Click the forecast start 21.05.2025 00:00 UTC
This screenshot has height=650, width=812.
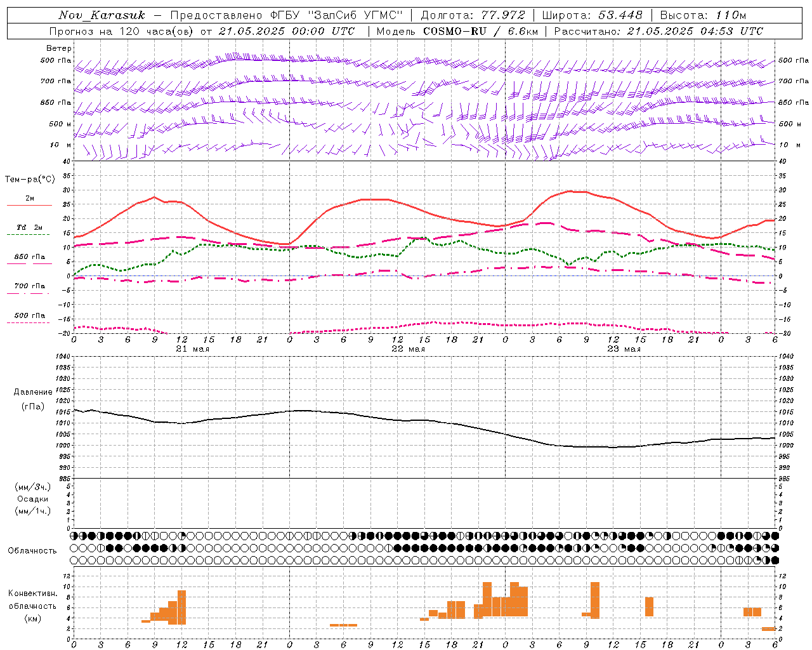pyautogui.click(x=287, y=31)
